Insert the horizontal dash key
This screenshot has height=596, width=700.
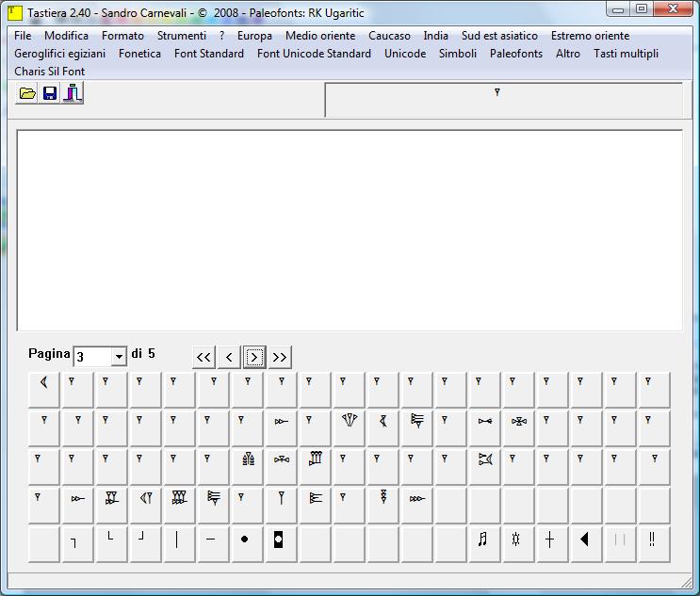pos(214,544)
